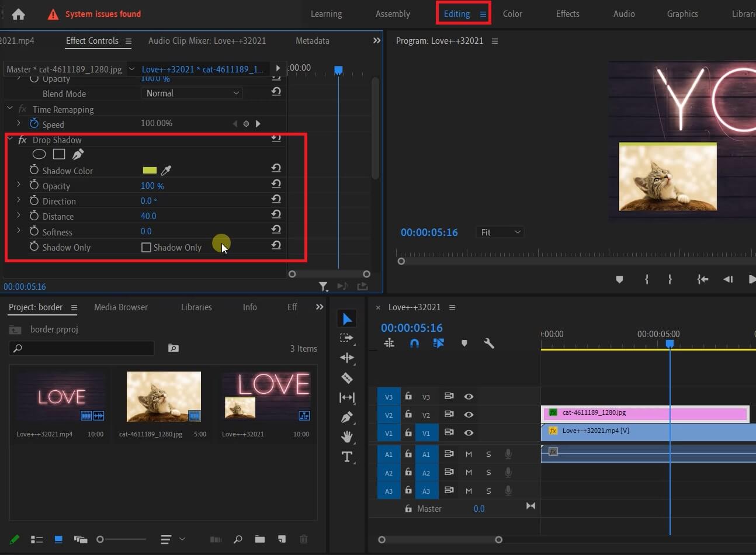Click the project search field
This screenshot has width=756, height=555.
pyautogui.click(x=82, y=348)
